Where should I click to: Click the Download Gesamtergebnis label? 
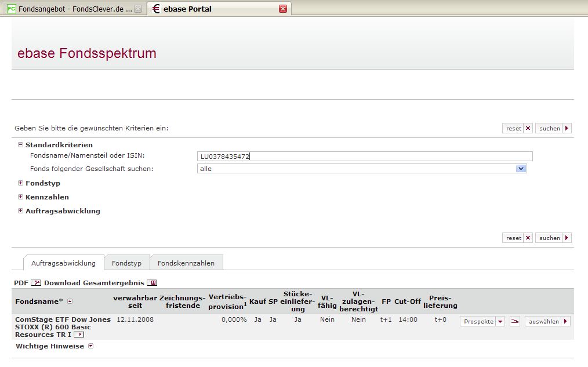coord(94,283)
